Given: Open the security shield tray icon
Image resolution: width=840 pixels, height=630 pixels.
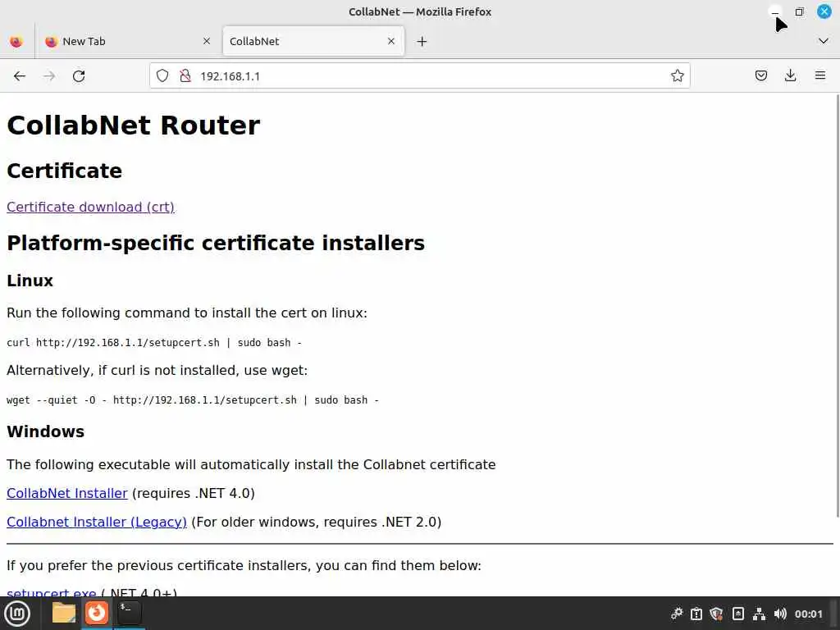Looking at the screenshot, I should click(717, 614).
